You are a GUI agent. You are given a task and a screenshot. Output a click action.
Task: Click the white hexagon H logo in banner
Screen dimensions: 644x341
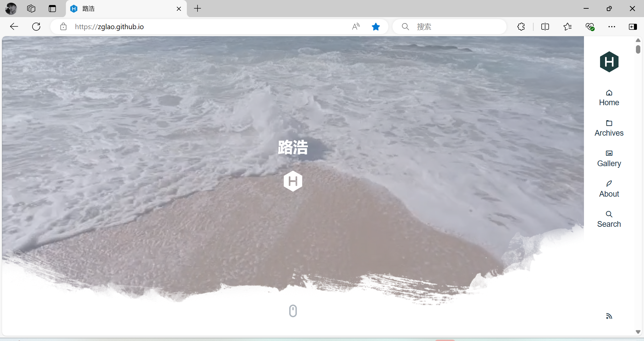pos(293,181)
